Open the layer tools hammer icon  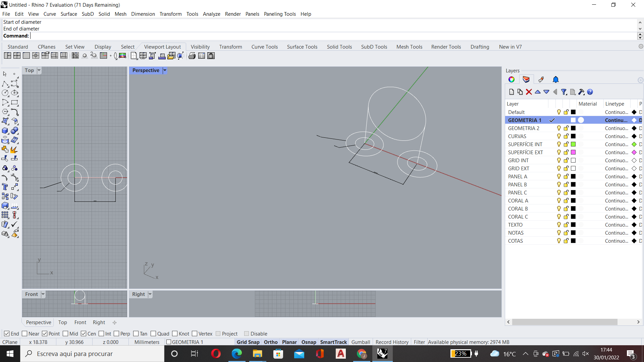(581, 92)
